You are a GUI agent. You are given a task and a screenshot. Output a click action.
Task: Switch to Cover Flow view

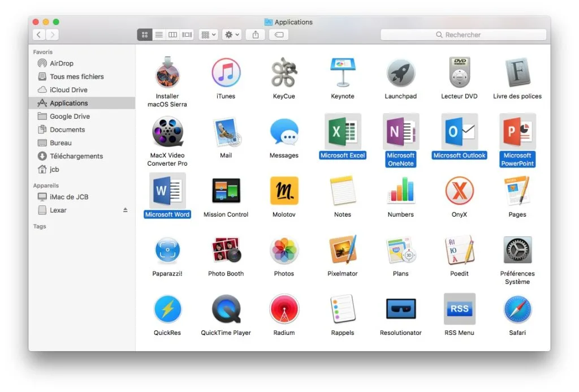(187, 35)
